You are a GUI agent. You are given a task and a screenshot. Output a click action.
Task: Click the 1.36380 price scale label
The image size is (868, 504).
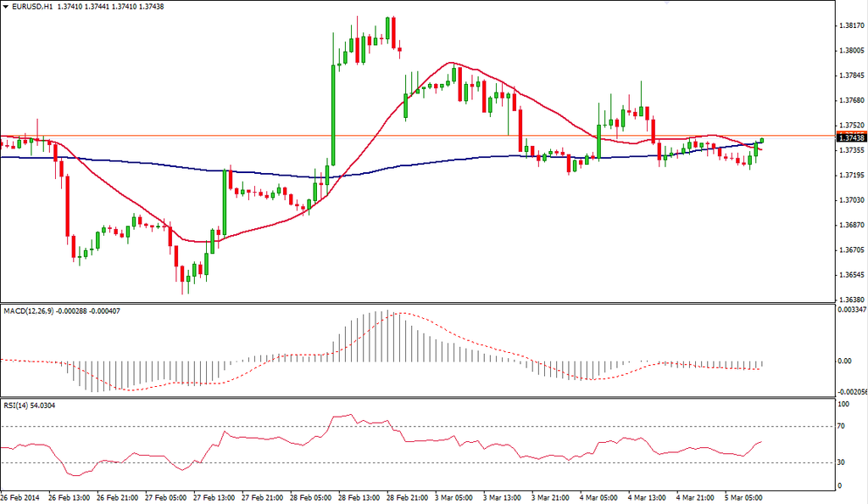pyautogui.click(x=850, y=300)
